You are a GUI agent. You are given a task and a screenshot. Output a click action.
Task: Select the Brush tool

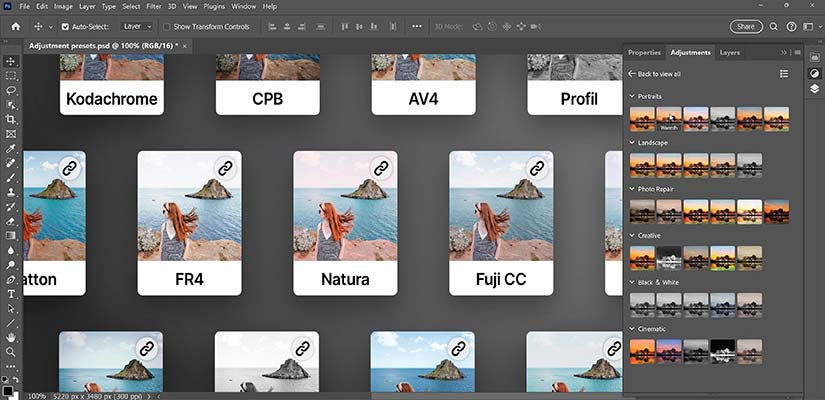coord(11,178)
